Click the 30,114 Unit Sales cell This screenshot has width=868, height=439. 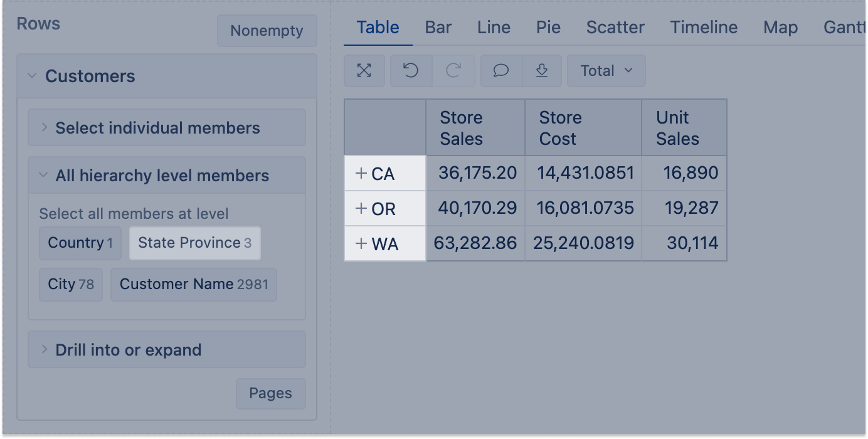click(684, 244)
